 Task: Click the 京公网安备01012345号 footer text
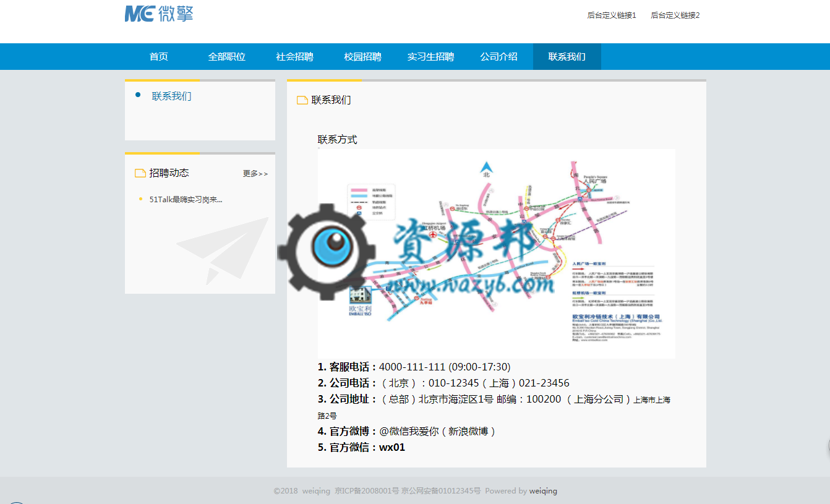(441, 491)
